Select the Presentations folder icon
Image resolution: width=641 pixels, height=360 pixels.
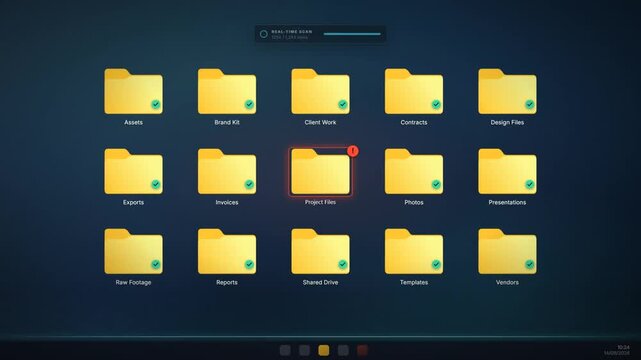pos(507,171)
